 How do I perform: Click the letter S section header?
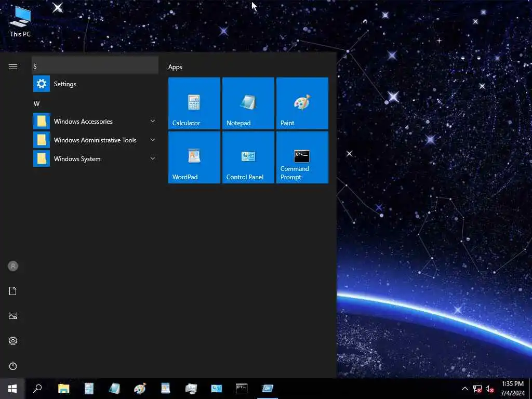pyautogui.click(x=96, y=65)
